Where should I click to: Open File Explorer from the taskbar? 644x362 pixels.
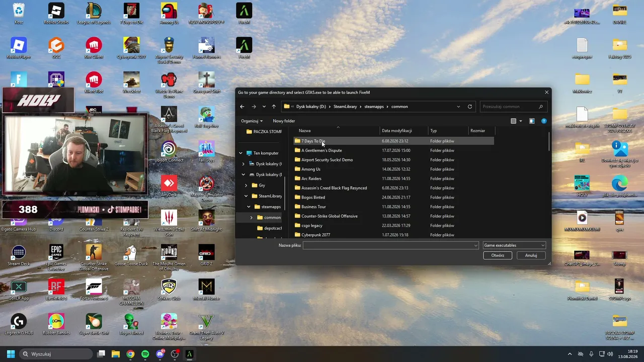[115, 354]
